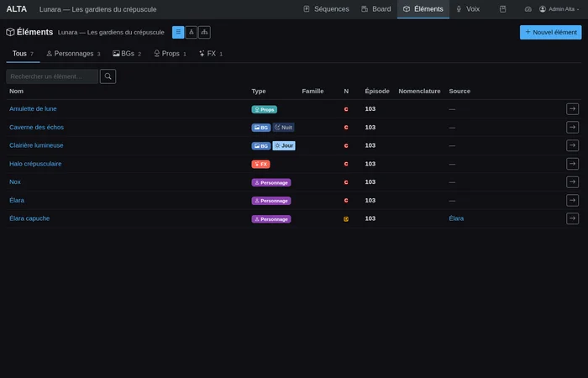Click the Nouvel élément button

click(550, 32)
